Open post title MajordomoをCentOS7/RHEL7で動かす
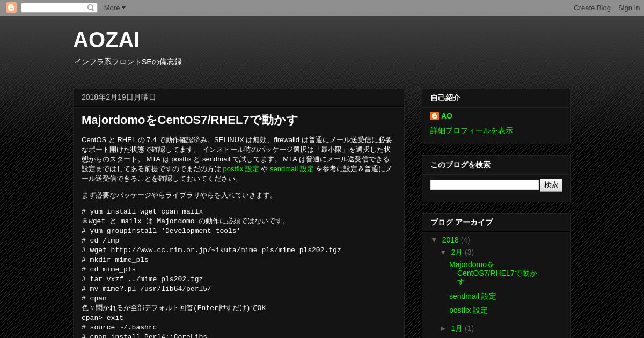 click(x=189, y=120)
